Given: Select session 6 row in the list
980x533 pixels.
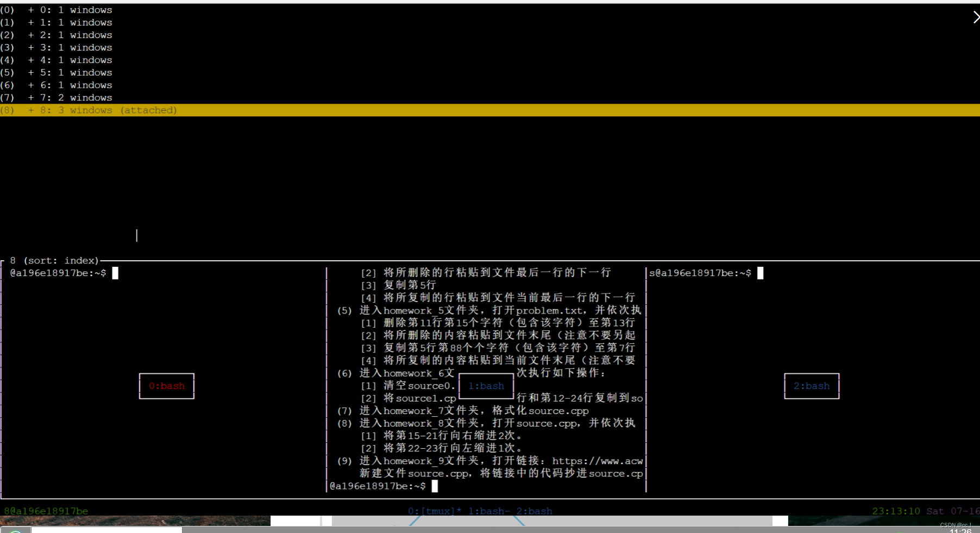Looking at the screenshot, I should point(490,85).
